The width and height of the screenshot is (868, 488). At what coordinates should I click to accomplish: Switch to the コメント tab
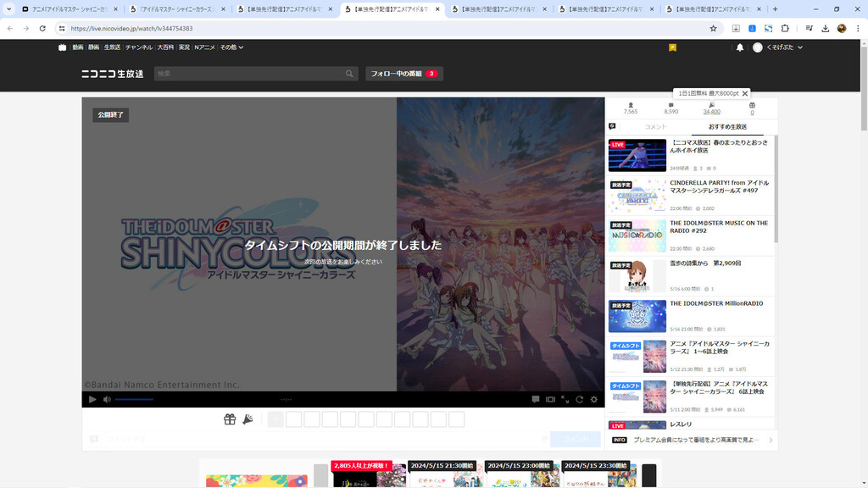[655, 127]
